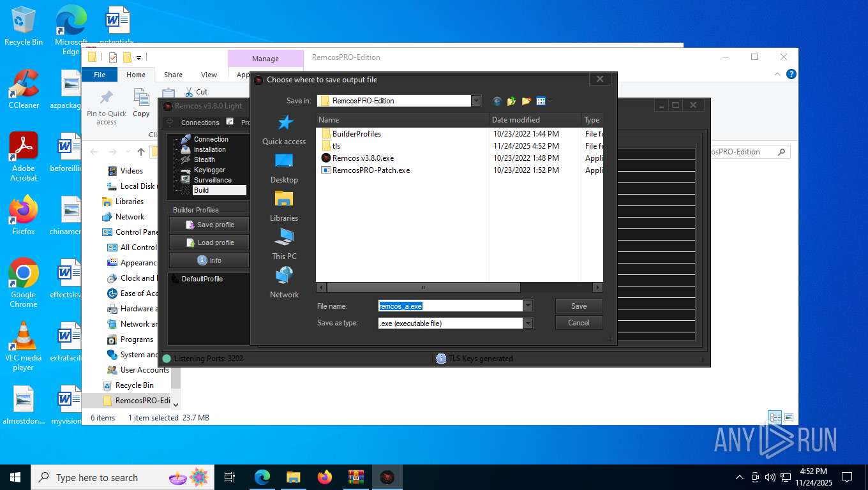
Task: Click the Load profile button
Action: click(x=209, y=242)
